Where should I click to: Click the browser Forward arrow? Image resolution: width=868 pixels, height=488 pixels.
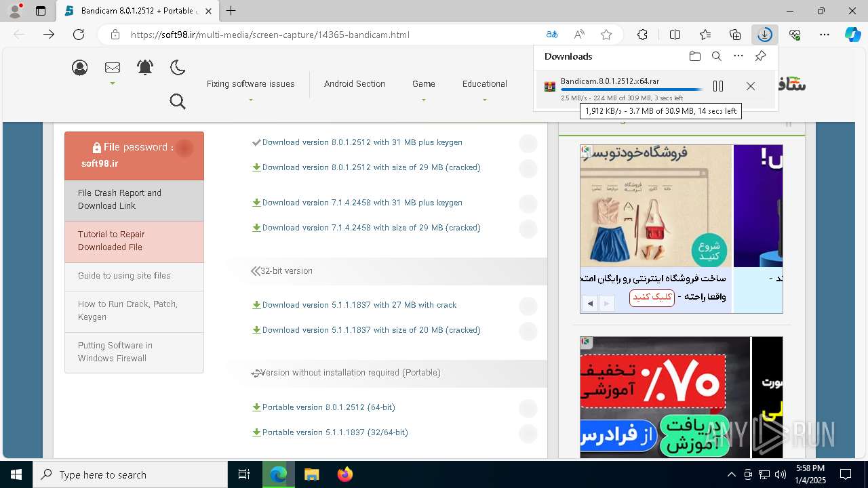[x=49, y=35]
